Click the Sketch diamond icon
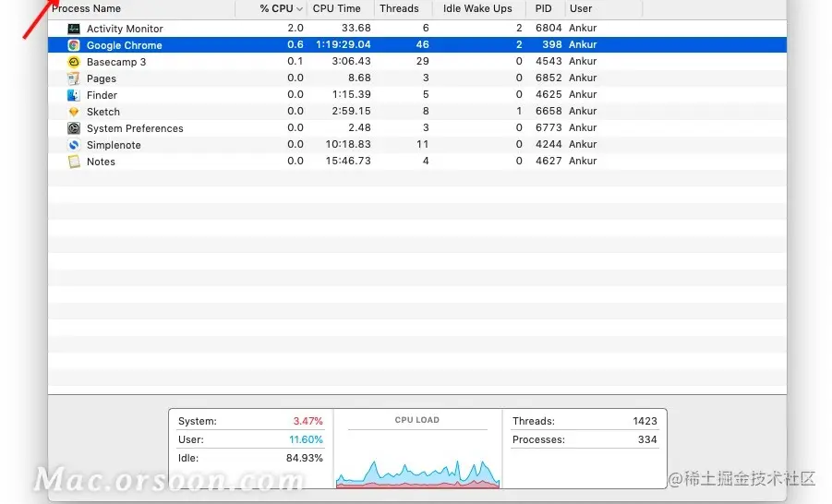The width and height of the screenshot is (832, 504). (74, 112)
